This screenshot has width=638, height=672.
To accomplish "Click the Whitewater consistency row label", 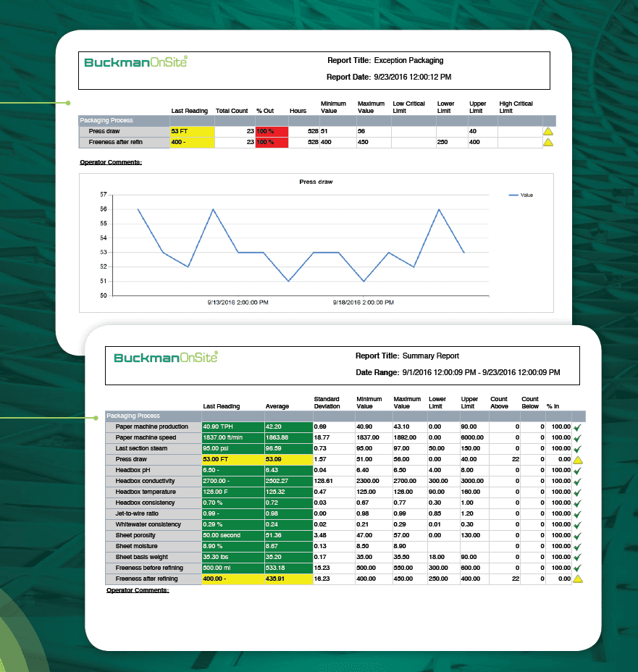I will tap(148, 524).
